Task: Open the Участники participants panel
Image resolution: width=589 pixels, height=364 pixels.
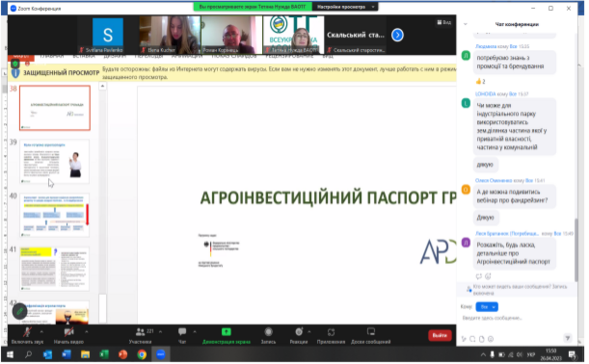Action: click(139, 332)
